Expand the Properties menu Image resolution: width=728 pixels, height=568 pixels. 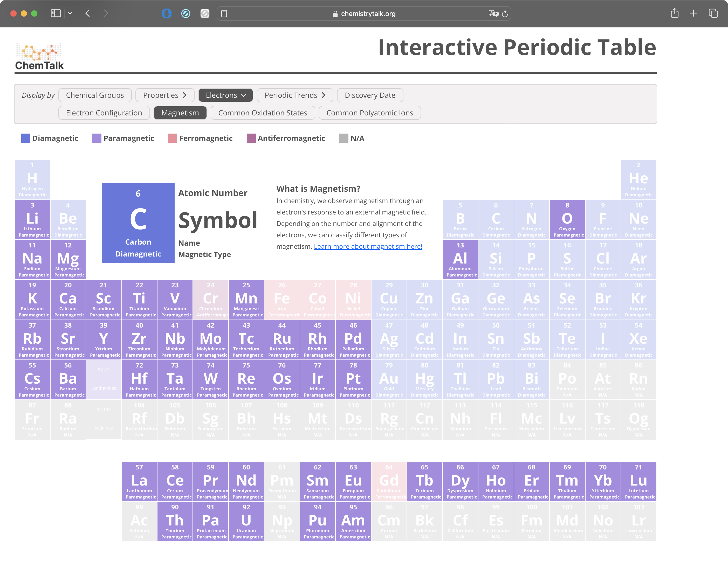(165, 95)
